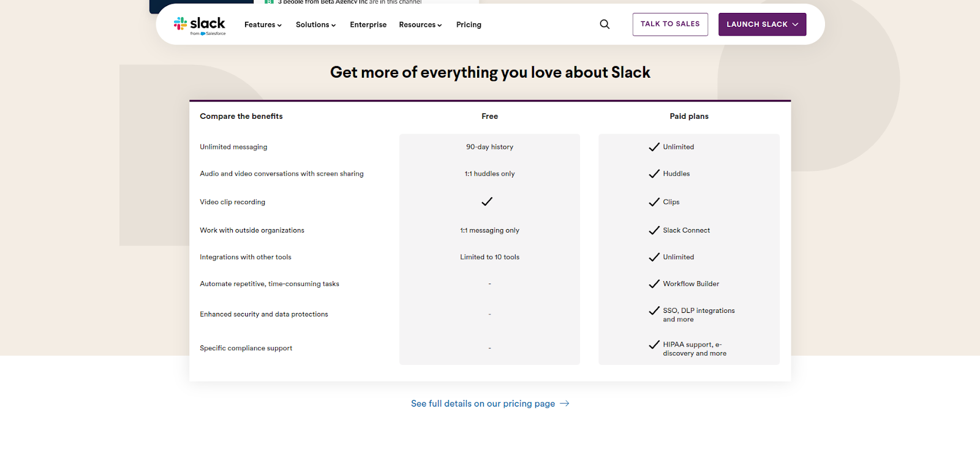980x455 pixels.
Task: Select 'Enhanced security and data protections' label
Action: 264,314
